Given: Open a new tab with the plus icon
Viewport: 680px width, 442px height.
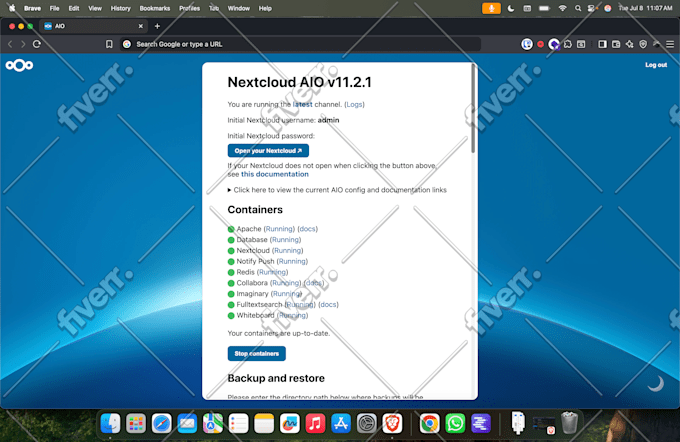Looking at the screenshot, I should (157, 26).
